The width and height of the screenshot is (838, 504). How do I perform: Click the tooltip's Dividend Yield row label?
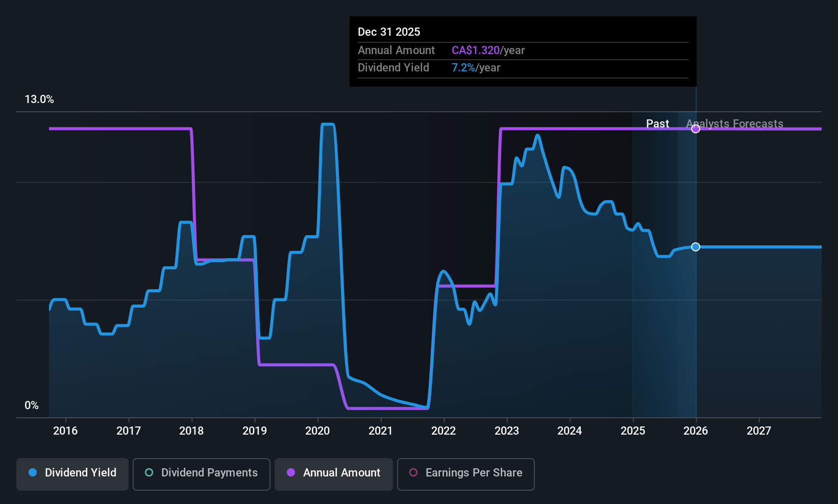pos(393,68)
